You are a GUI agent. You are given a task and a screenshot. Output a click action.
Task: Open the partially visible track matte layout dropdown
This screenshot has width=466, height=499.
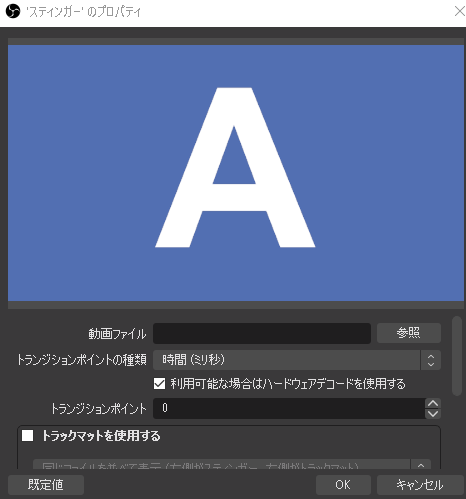coord(232,464)
